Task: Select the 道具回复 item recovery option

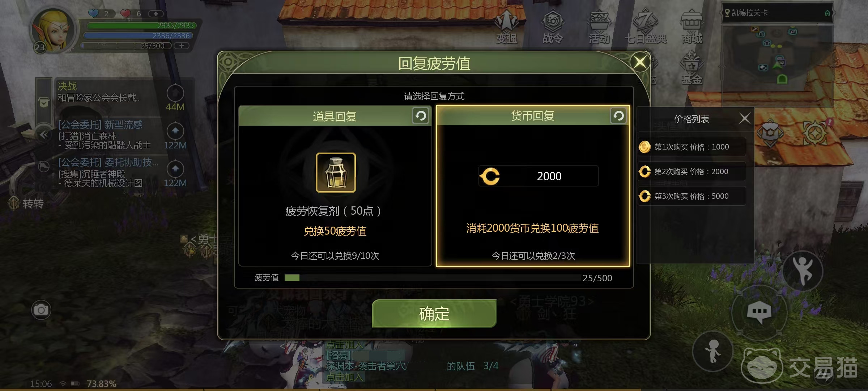Action: [x=335, y=186]
